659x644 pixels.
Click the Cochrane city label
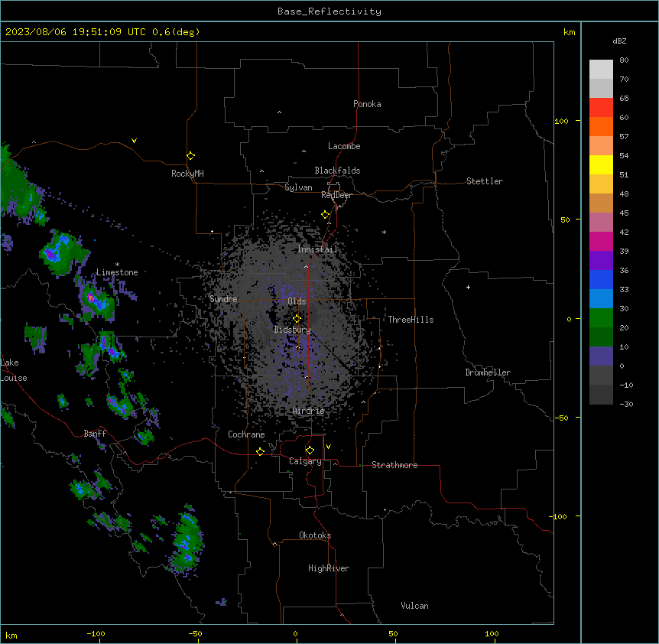[x=246, y=434]
